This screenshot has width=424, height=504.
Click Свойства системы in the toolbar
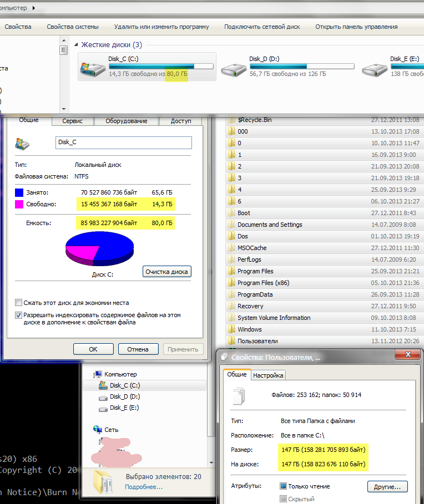pyautogui.click(x=72, y=27)
